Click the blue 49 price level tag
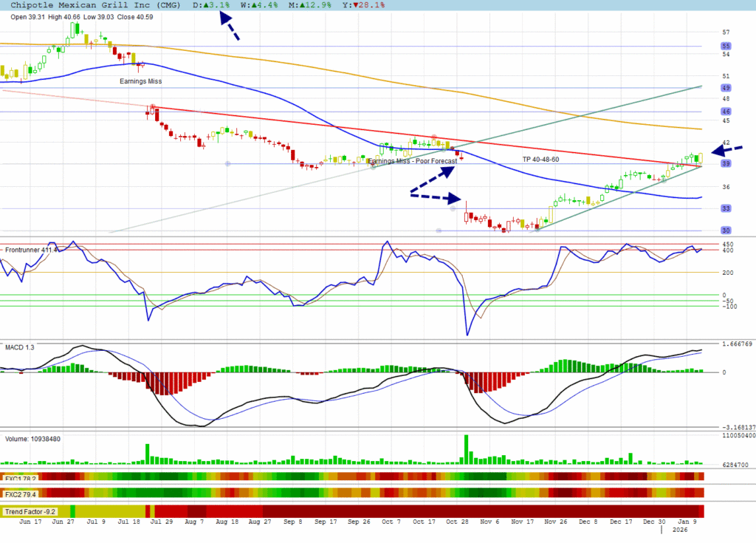The image size is (756, 543). 726,87
